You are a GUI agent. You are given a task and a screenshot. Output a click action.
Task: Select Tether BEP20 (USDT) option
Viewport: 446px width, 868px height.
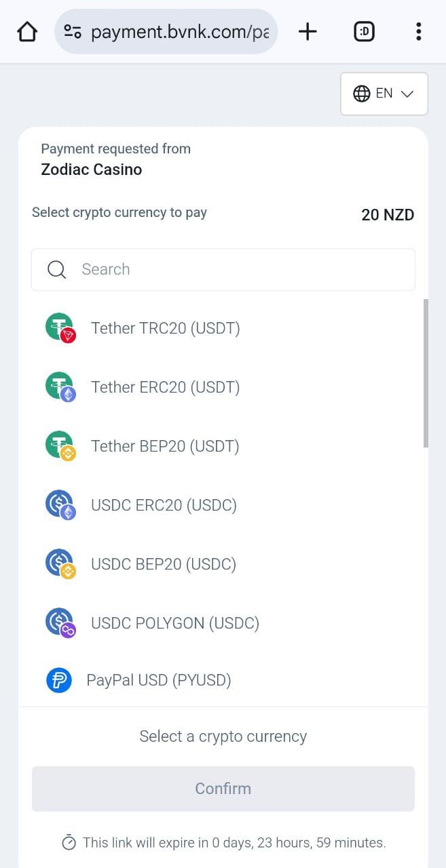(165, 446)
